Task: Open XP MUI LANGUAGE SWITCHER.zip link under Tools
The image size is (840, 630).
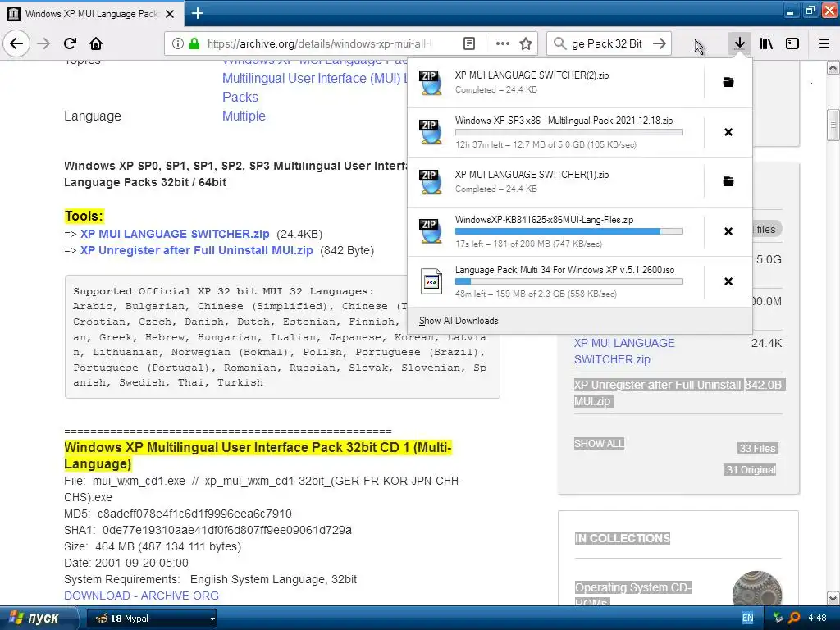Action: pos(175,234)
